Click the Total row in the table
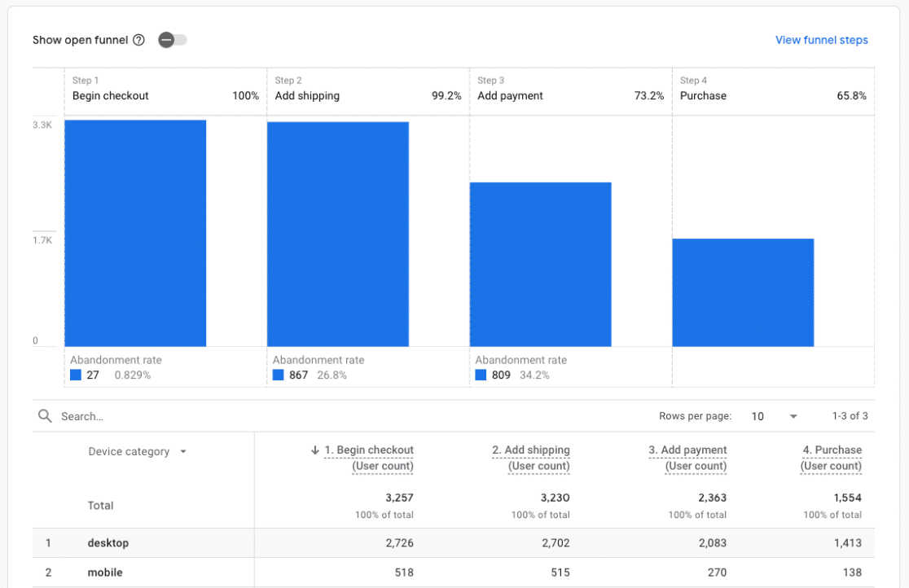This screenshot has width=909, height=588. pyautogui.click(x=100, y=505)
